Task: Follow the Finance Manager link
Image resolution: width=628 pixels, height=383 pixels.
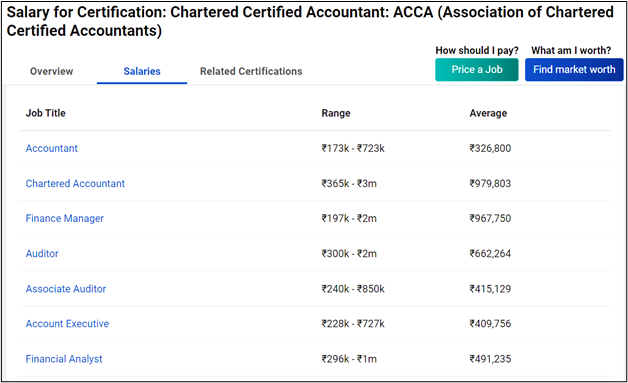Action: click(x=64, y=218)
